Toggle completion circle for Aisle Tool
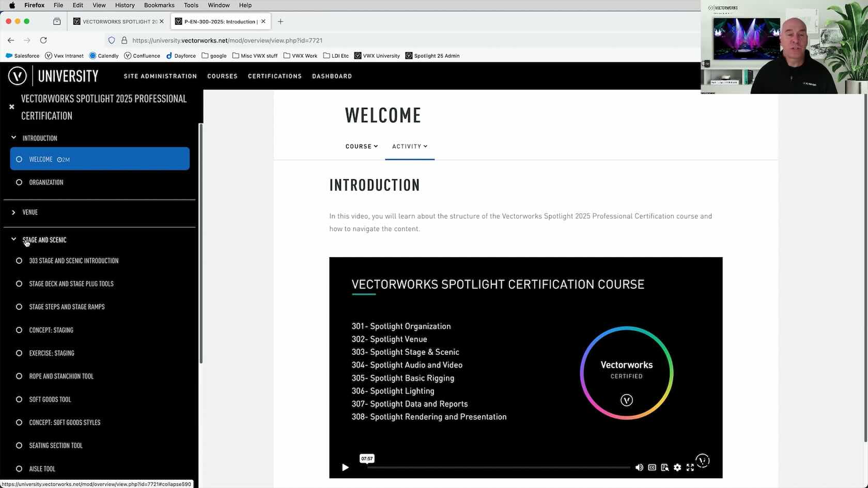Screen dimensions: 868x488 click(19, 469)
